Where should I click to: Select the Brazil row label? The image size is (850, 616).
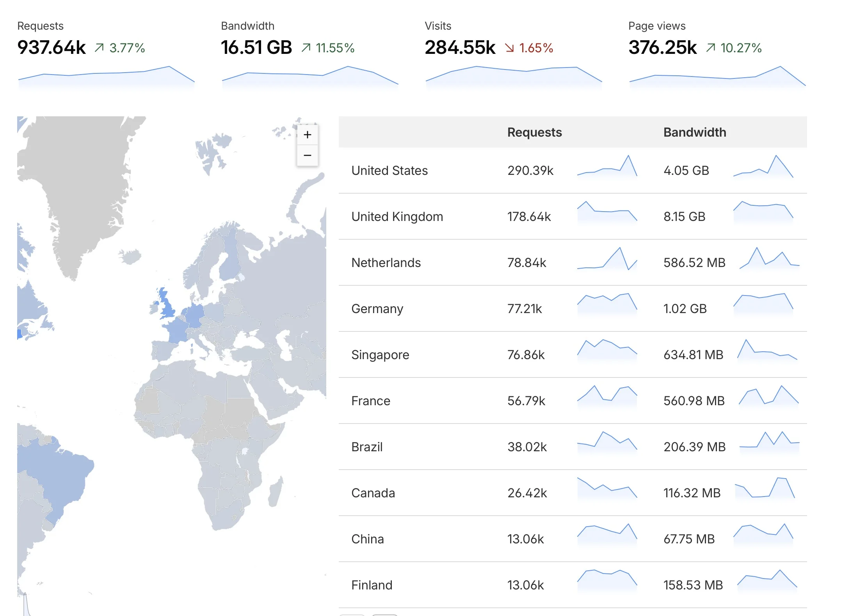pyautogui.click(x=367, y=447)
